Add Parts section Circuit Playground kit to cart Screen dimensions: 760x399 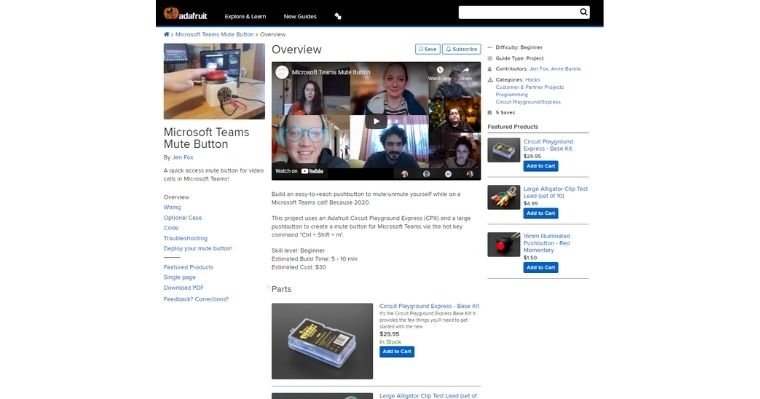tap(396, 351)
